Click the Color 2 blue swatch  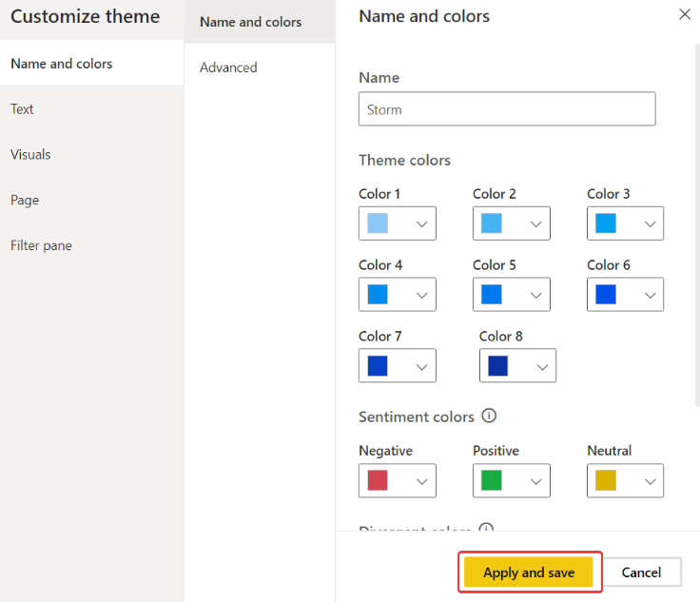492,223
